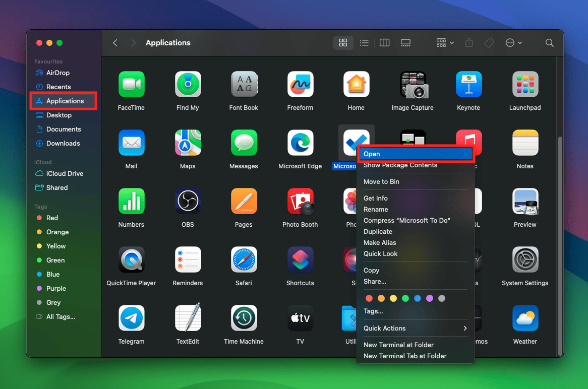This screenshot has width=588, height=389.
Task: Select the Preview app icon
Action: coord(525,201)
